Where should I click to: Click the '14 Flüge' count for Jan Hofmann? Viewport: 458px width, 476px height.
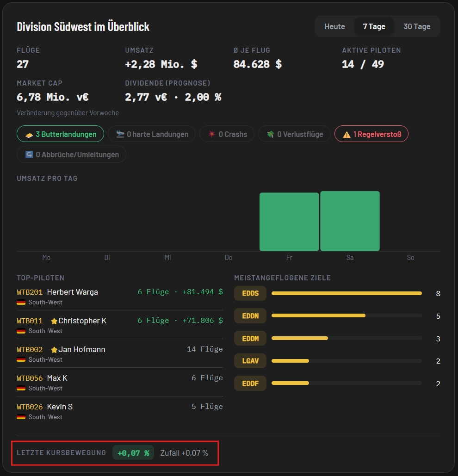(205, 349)
